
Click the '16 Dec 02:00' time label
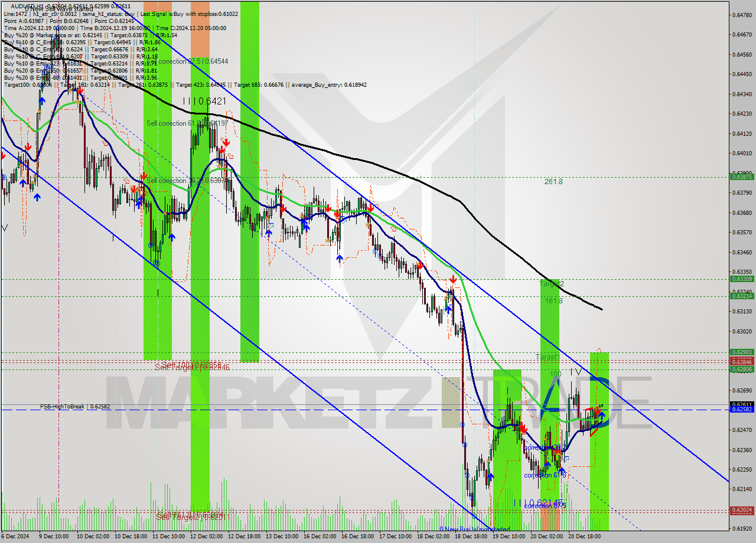point(320,537)
